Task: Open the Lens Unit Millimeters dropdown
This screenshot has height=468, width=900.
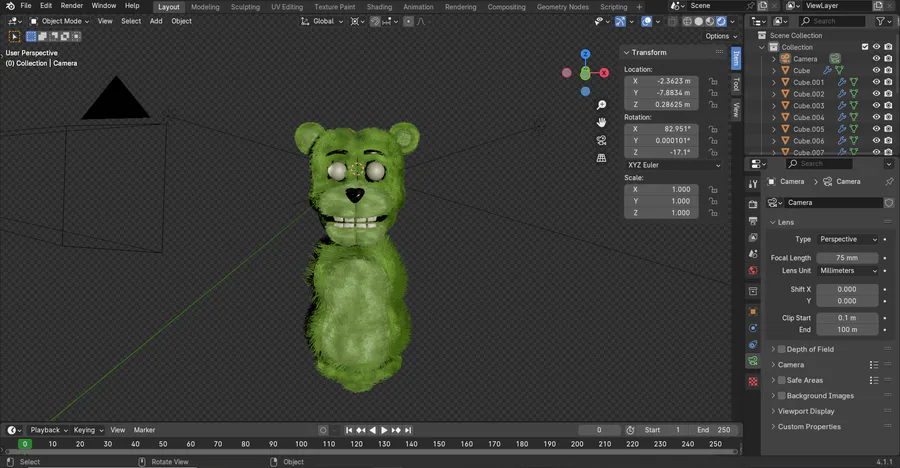Action: click(848, 270)
